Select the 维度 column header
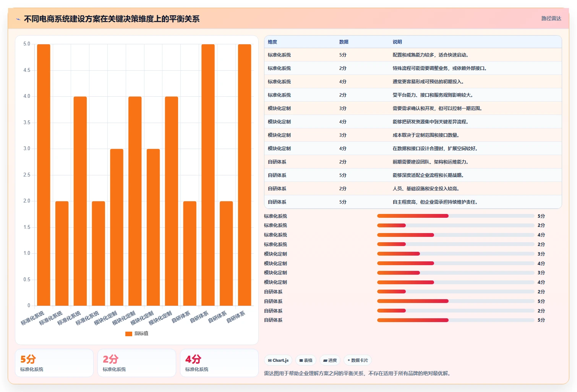Image resolution: width=577 pixels, height=392 pixels. coord(272,42)
